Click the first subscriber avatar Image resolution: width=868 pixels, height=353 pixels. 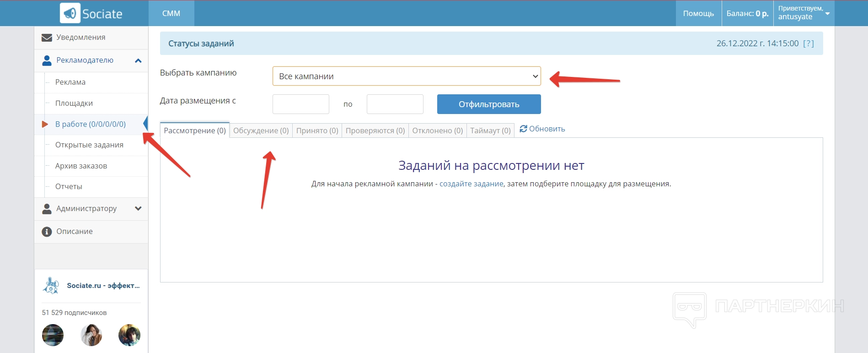click(x=53, y=335)
